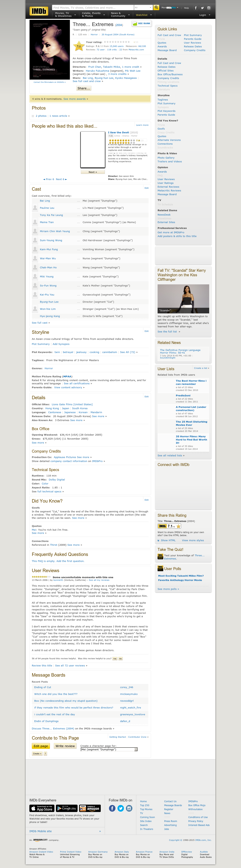The height and width of the screenshot is (868, 241).
Task: Click the IMDb Poll icon
Action: tap(160, 568)
